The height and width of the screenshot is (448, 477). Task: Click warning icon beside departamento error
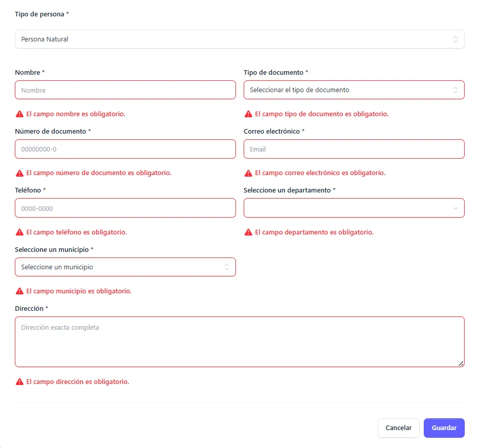[248, 232]
